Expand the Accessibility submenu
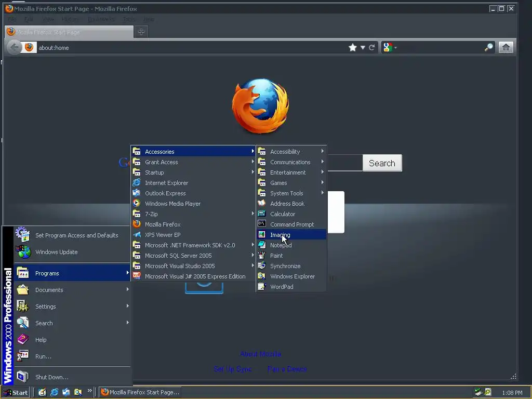 (x=291, y=151)
